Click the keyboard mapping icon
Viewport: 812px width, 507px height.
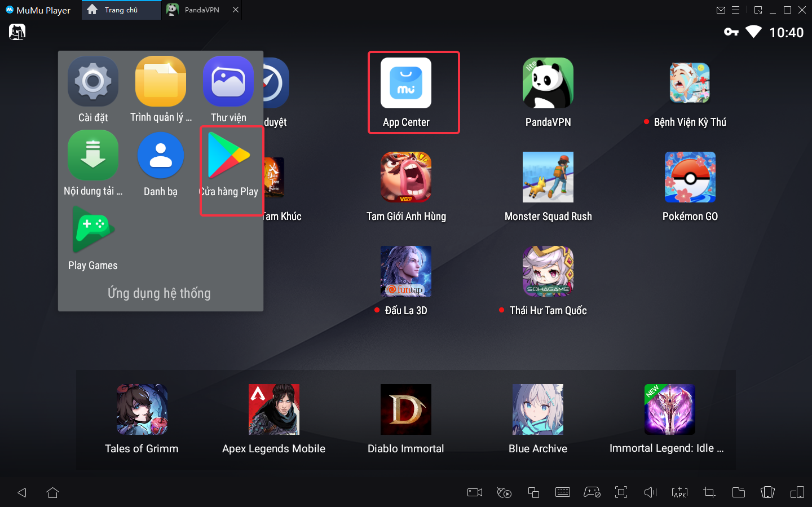click(x=563, y=492)
